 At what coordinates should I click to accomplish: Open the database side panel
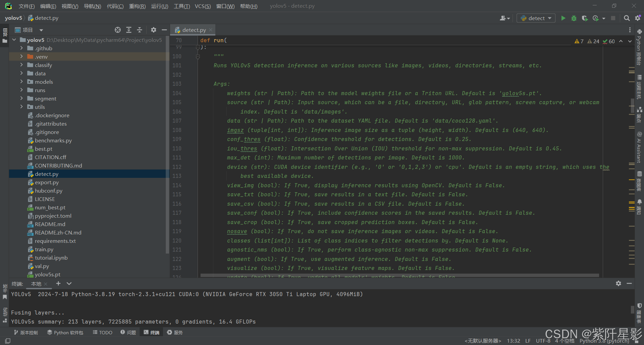[639, 181]
